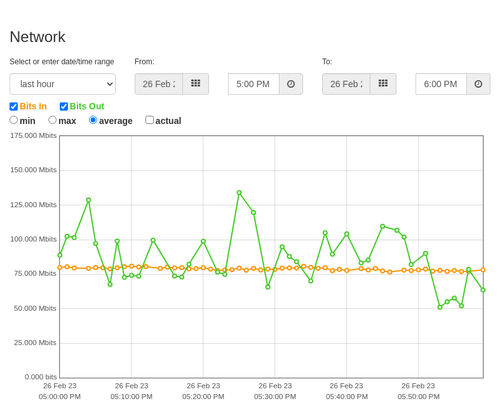The image size is (500, 403).
Task: Click the 175.000 Mbits axis label
Action: pos(33,136)
